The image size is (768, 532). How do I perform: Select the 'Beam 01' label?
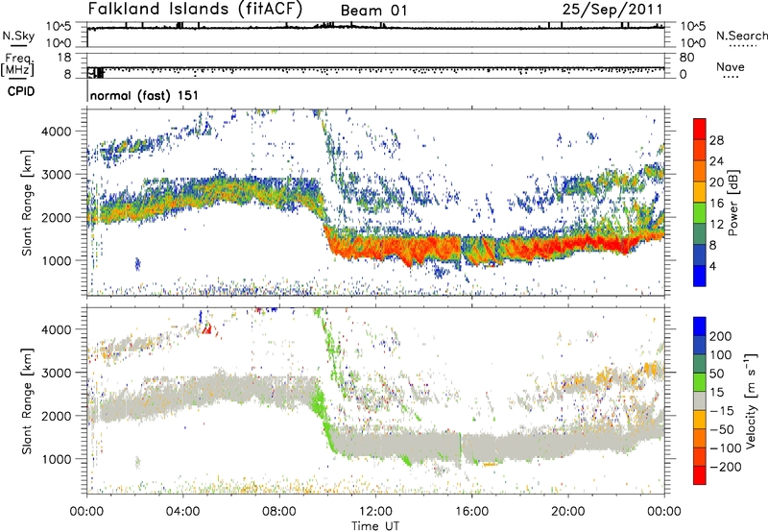373,11
